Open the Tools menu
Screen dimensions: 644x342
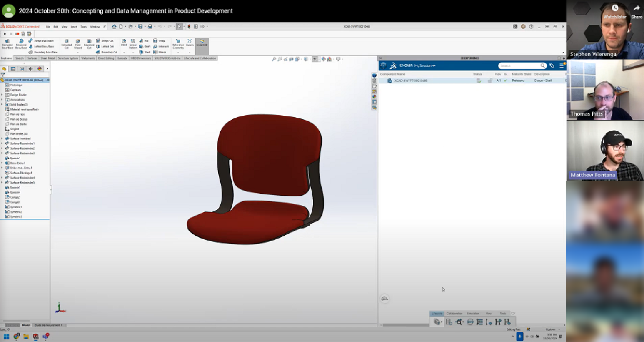click(x=83, y=26)
